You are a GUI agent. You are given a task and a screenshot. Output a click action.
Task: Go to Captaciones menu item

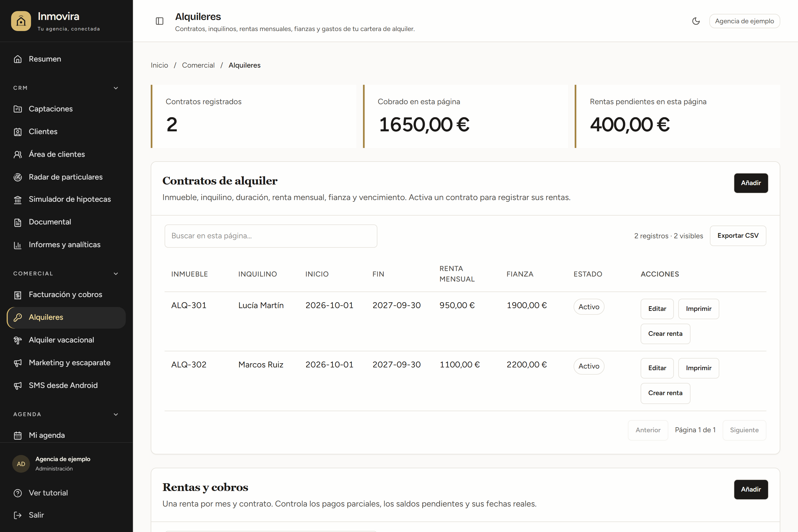coord(66,109)
